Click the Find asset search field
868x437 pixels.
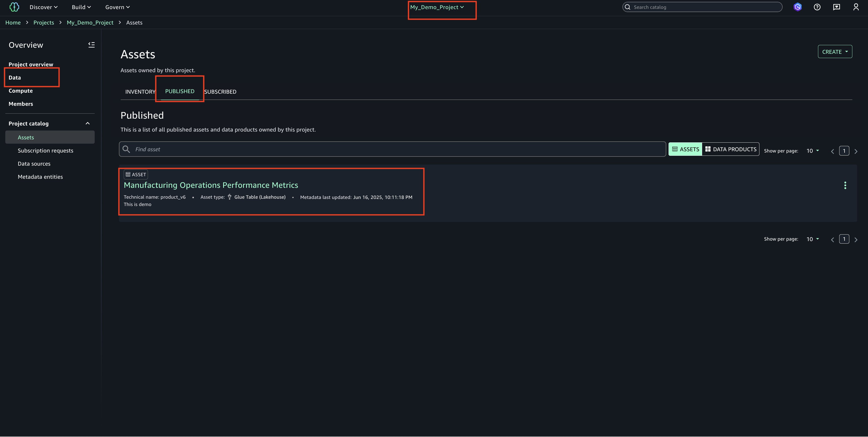point(398,149)
